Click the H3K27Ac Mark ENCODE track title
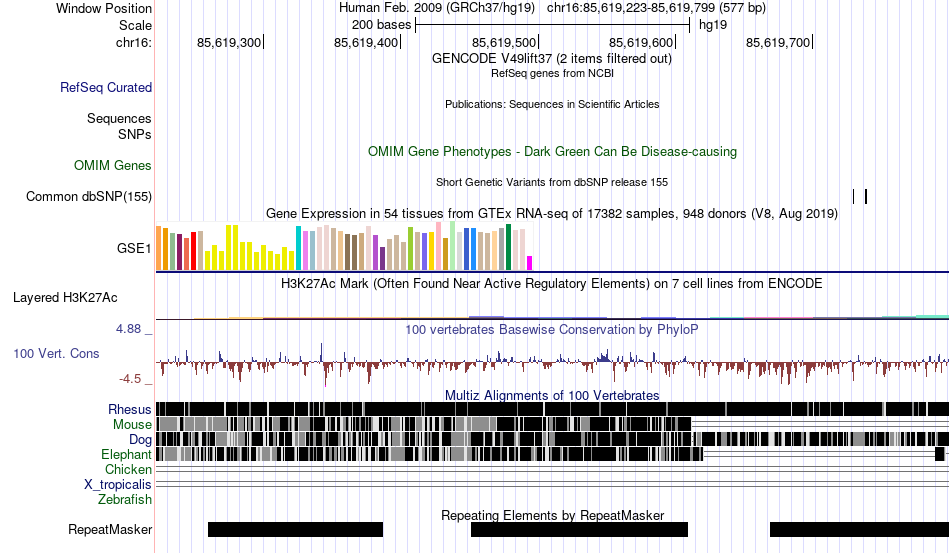The height and width of the screenshot is (553, 950). [x=552, y=283]
